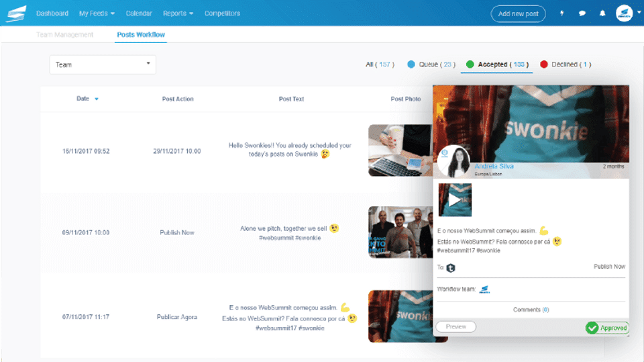
Task: Open the lightning bolt quick actions icon
Action: [x=562, y=13]
